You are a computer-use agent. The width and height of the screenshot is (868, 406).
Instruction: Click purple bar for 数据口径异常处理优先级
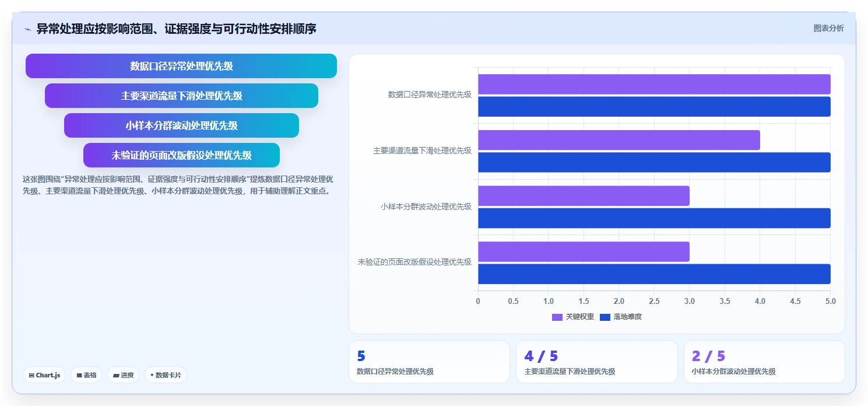654,84
